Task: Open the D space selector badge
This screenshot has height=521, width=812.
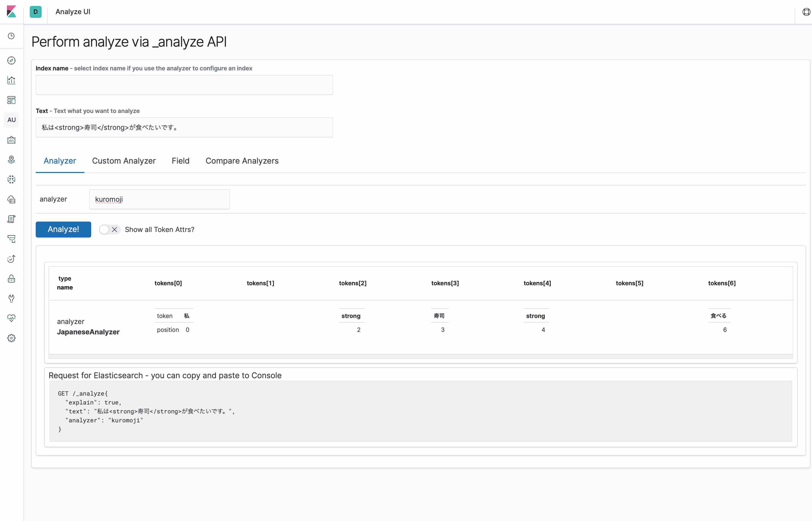Action: tap(35, 12)
